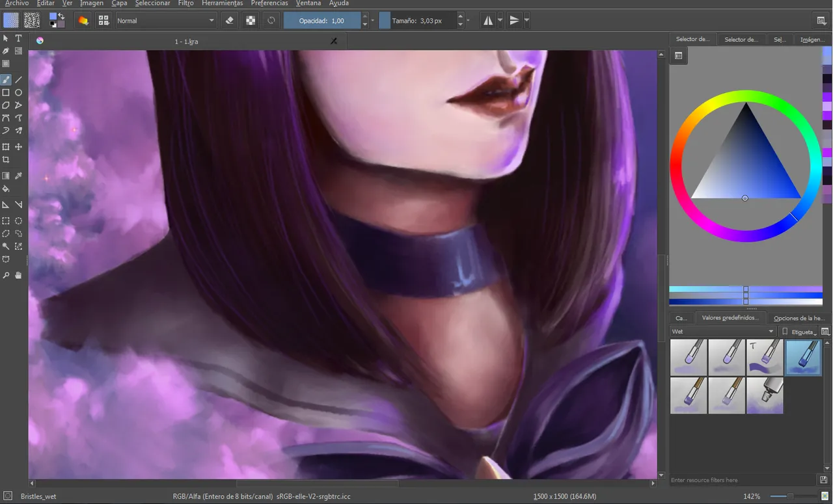Save the tag filter with disk icon

click(824, 480)
